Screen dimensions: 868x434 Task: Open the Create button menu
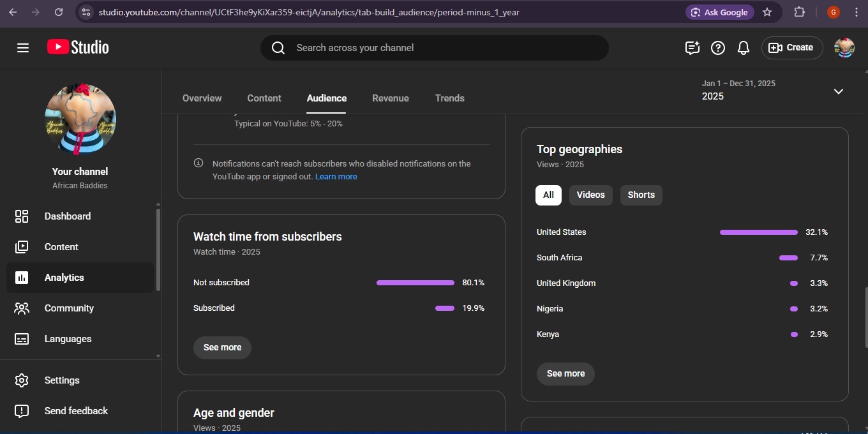point(791,48)
